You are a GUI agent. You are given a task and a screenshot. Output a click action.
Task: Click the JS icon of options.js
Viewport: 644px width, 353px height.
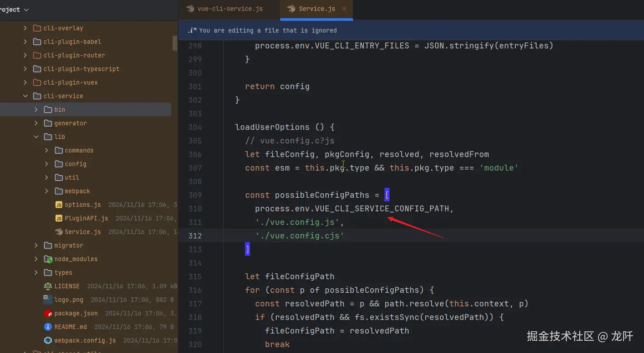click(x=58, y=205)
